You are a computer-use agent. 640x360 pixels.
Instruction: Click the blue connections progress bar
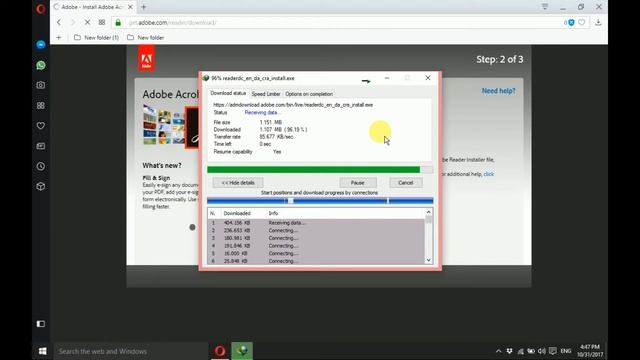(320, 200)
